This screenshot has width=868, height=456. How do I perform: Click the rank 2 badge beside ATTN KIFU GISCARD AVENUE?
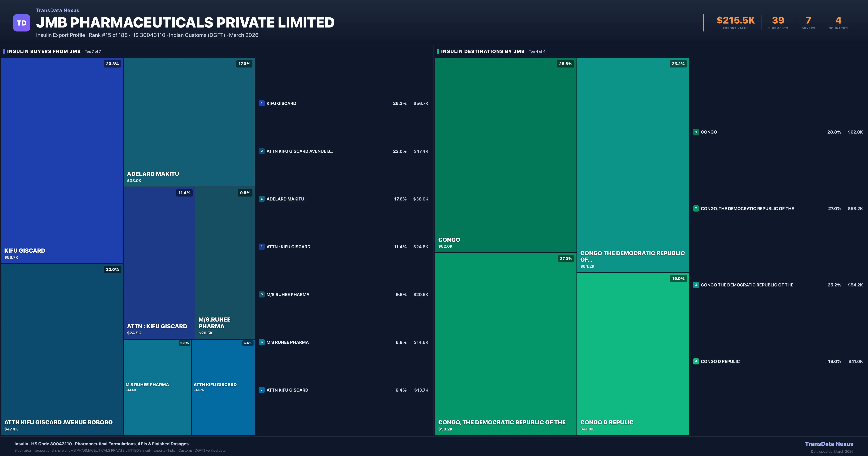coord(261,151)
